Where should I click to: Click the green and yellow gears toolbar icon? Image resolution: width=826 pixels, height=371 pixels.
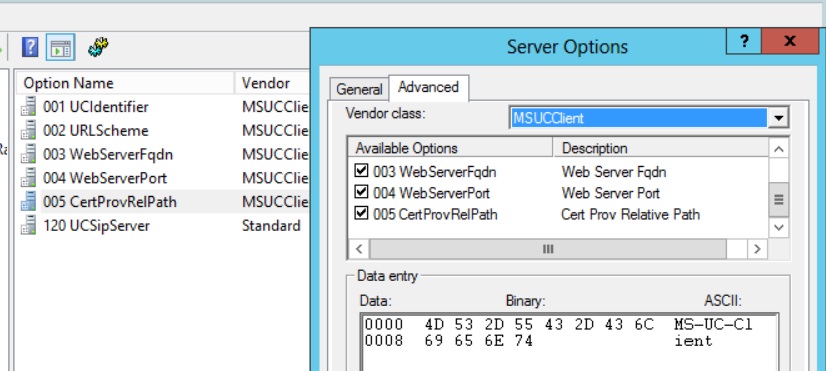pos(99,47)
